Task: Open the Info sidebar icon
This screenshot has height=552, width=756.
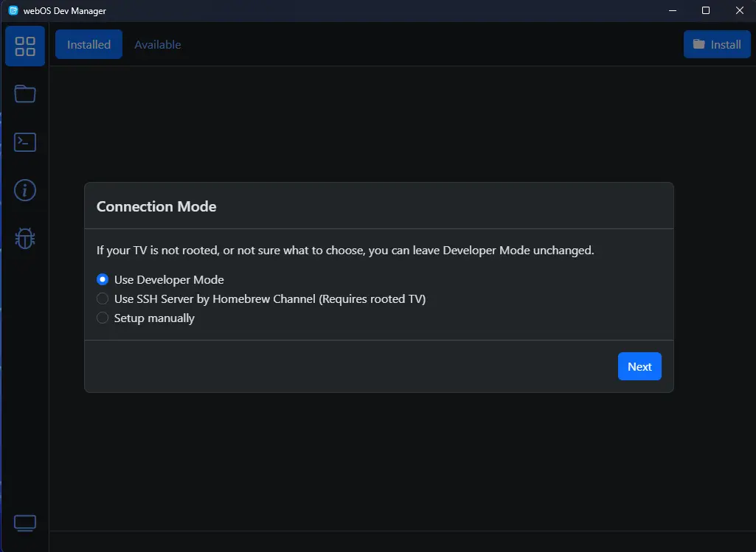Action: (x=25, y=190)
